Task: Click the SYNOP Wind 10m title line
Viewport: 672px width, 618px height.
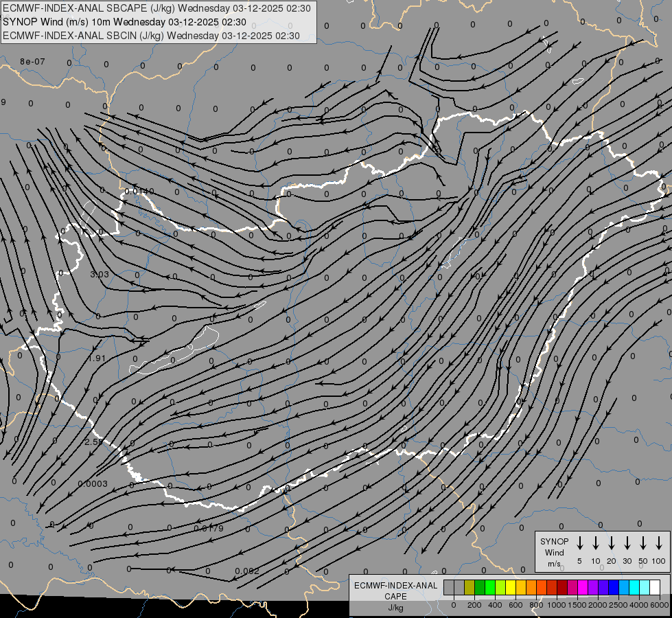Action: [x=124, y=22]
